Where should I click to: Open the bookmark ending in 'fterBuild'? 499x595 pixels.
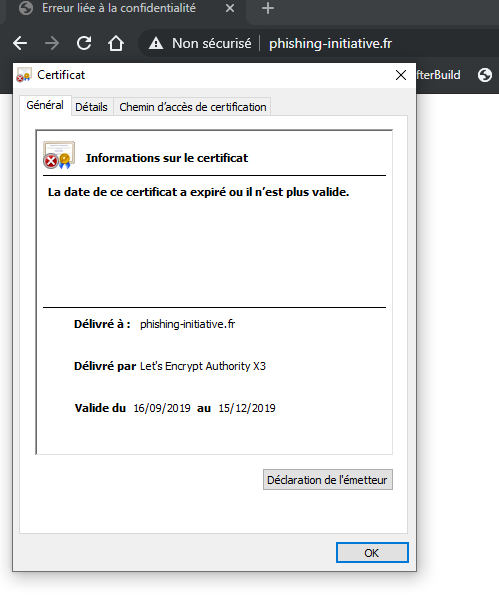pyautogui.click(x=438, y=75)
